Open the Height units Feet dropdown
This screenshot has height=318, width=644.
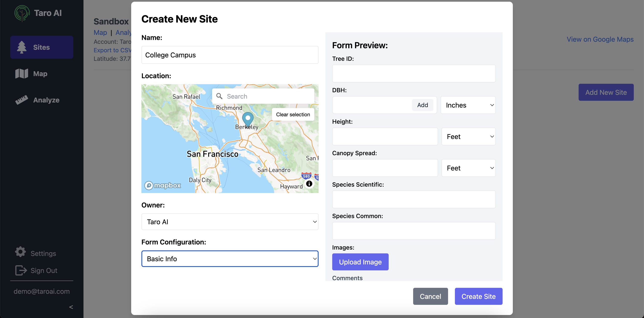point(468,136)
